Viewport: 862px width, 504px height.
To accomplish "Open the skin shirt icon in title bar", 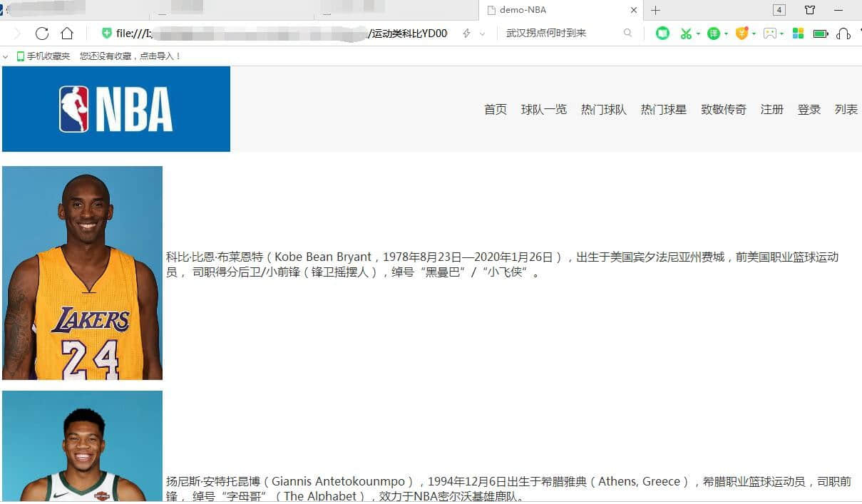I will pyautogui.click(x=810, y=10).
